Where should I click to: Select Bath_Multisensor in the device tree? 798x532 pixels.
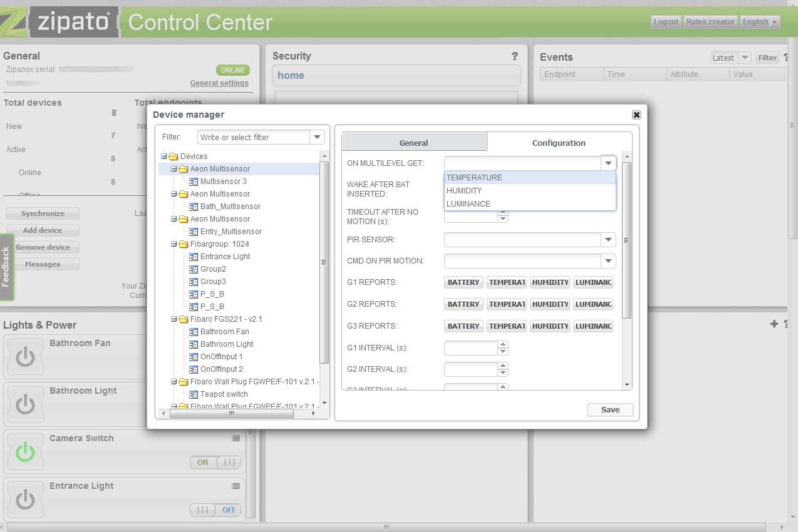pyautogui.click(x=230, y=207)
